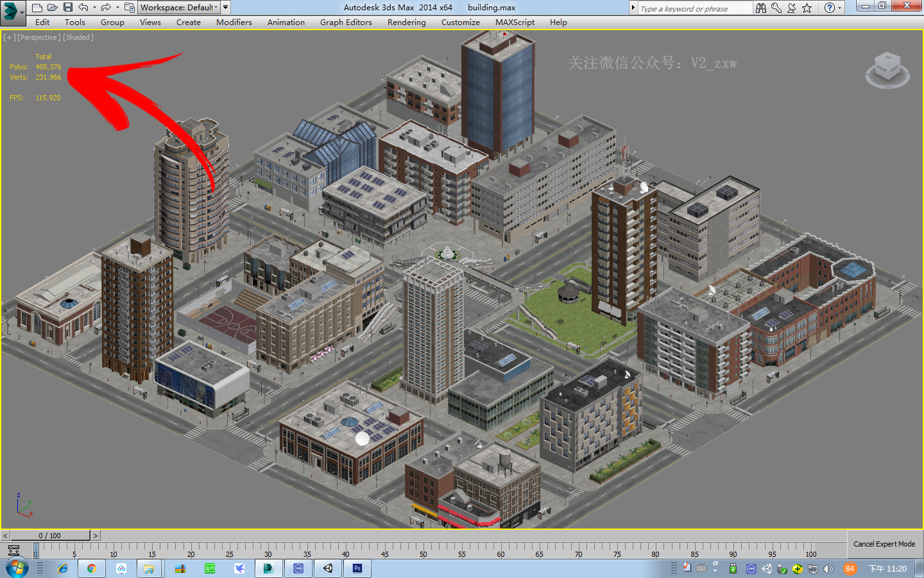
Task: Expand the quick access toolbar customize arrow
Action: pyautogui.click(x=225, y=8)
